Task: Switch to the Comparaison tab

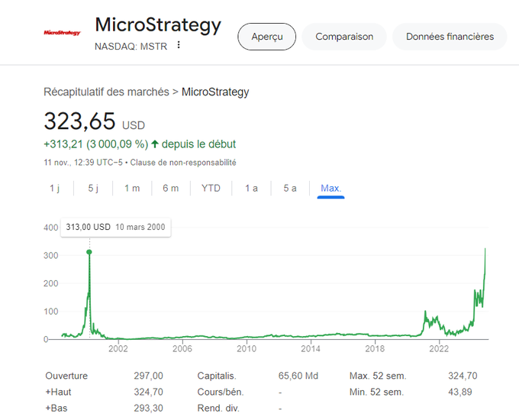Action: tap(344, 37)
